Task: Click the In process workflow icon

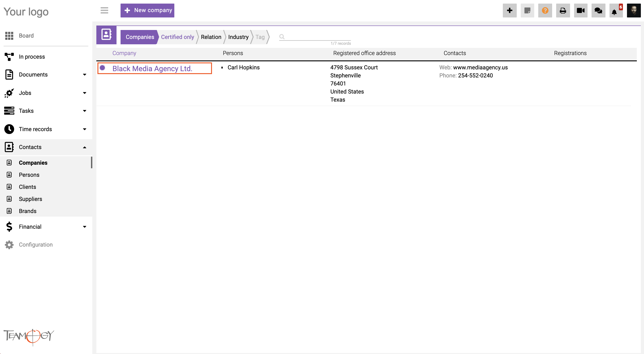Action: 9,57
